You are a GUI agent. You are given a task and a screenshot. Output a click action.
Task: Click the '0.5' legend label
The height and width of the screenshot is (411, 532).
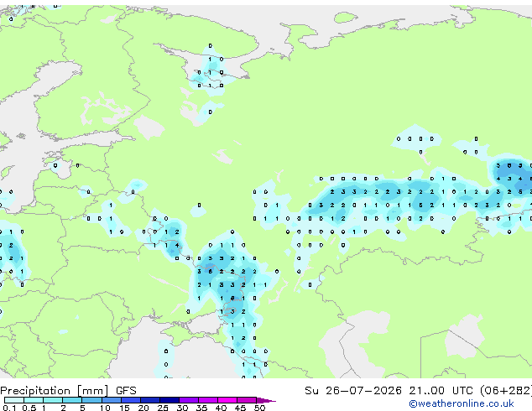point(29,408)
